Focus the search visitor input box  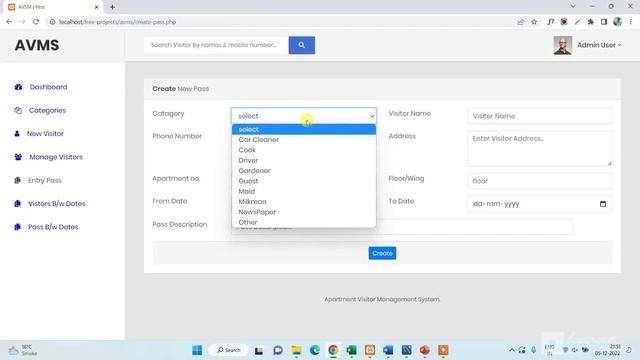[216, 45]
